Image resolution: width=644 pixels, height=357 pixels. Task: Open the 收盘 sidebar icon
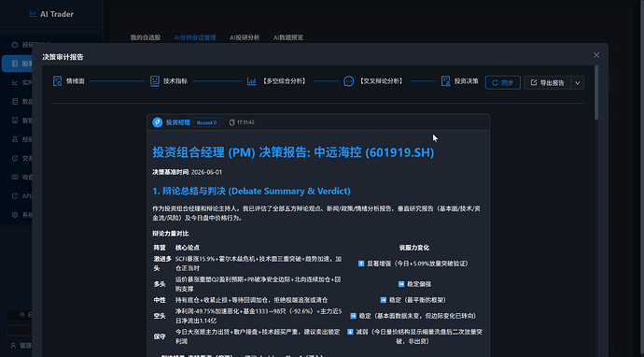click(x=15, y=177)
